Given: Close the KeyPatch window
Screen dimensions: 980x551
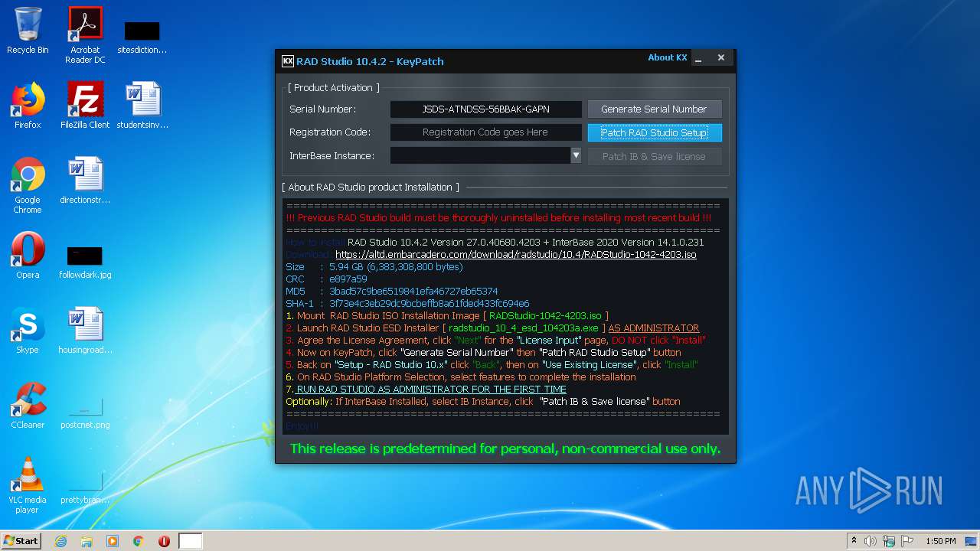Looking at the screenshot, I should (x=721, y=57).
